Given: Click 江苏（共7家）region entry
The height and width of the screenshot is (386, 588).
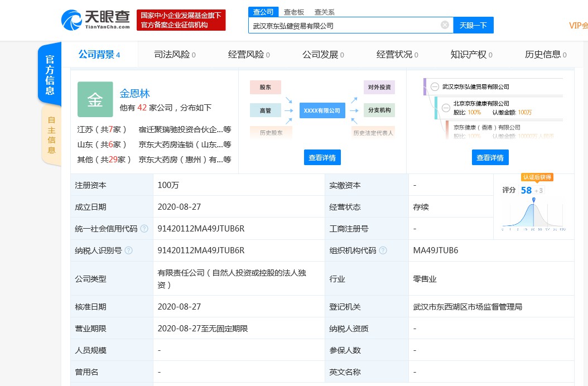Looking at the screenshot, I should pyautogui.click(x=102, y=130).
